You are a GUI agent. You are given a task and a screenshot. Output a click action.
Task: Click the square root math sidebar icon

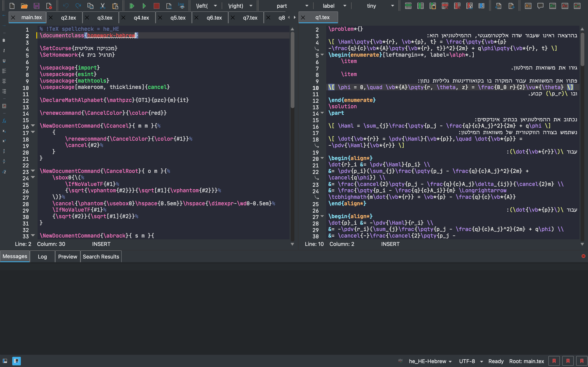(4, 172)
